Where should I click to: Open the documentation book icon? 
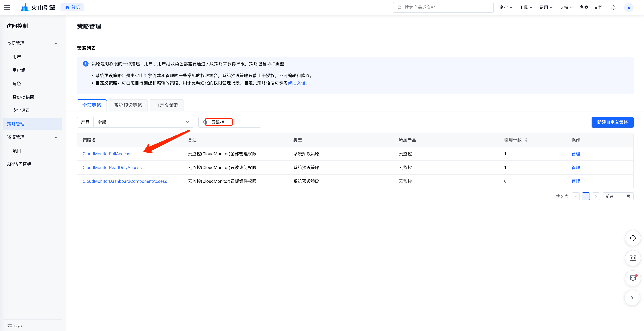[633, 258]
